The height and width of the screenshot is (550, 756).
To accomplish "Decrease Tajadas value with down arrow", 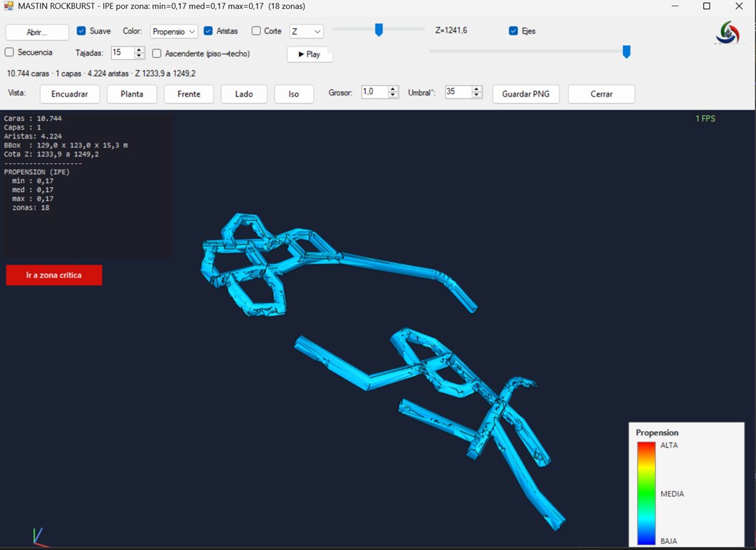I will coord(139,56).
